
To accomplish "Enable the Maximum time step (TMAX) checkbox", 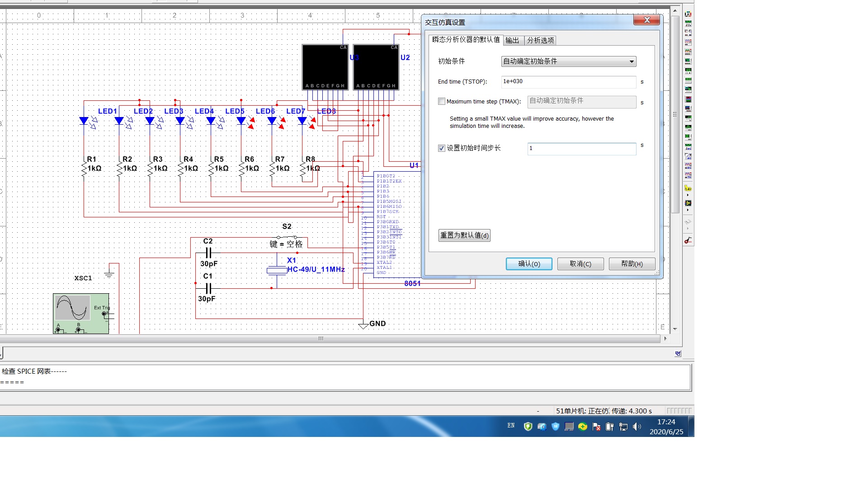I will (x=442, y=102).
